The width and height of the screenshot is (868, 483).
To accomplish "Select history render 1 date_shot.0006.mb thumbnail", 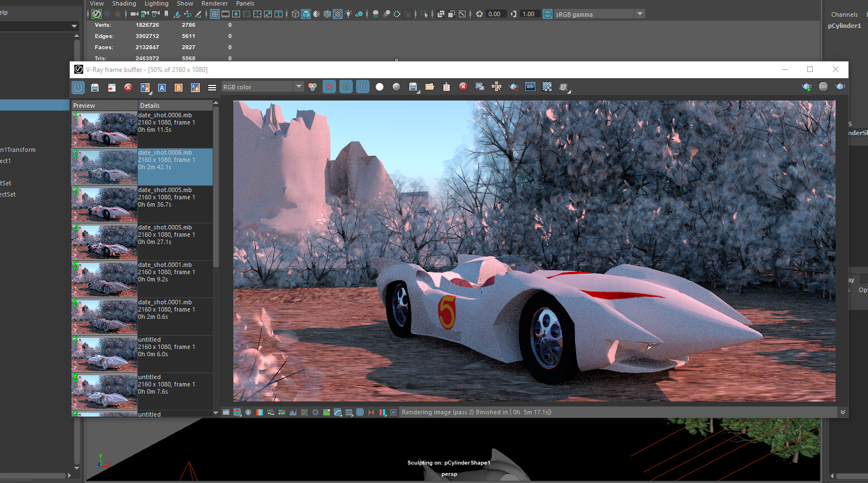I will point(104,130).
